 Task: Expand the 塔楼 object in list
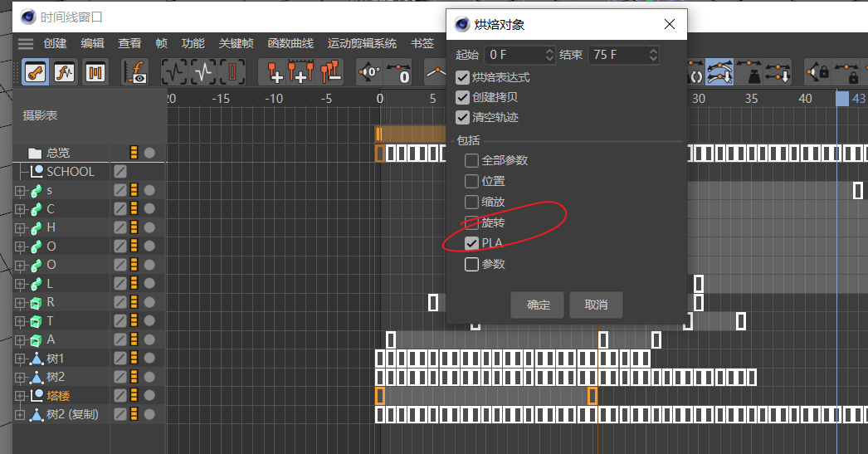click(x=20, y=396)
